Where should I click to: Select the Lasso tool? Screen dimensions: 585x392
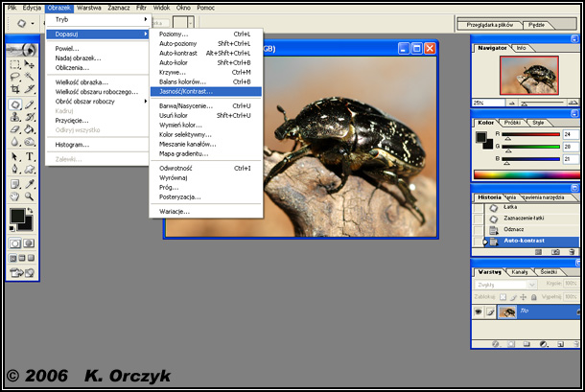click(x=15, y=78)
